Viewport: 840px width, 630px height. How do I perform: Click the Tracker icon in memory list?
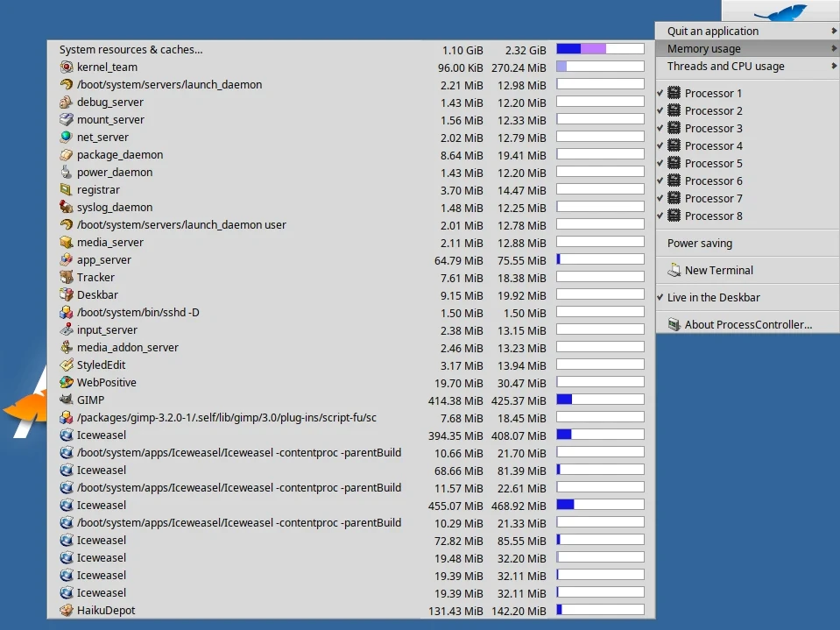[x=67, y=277]
